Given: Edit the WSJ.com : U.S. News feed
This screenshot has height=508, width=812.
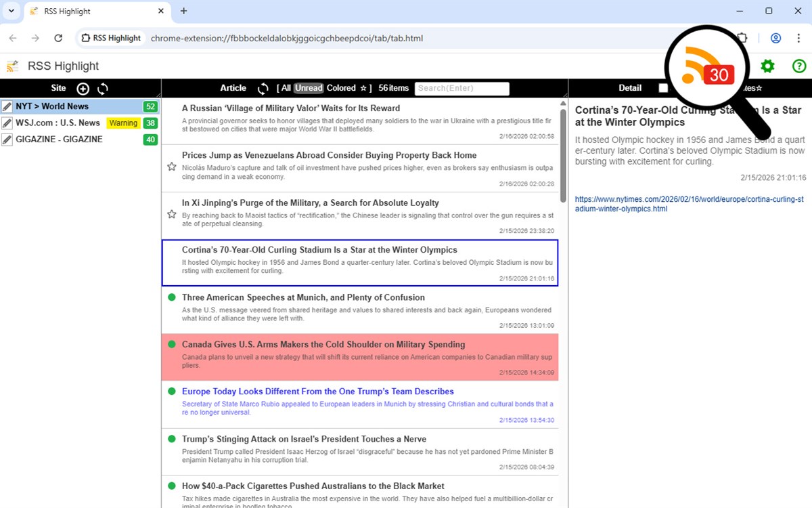Looking at the screenshot, I should tap(7, 123).
